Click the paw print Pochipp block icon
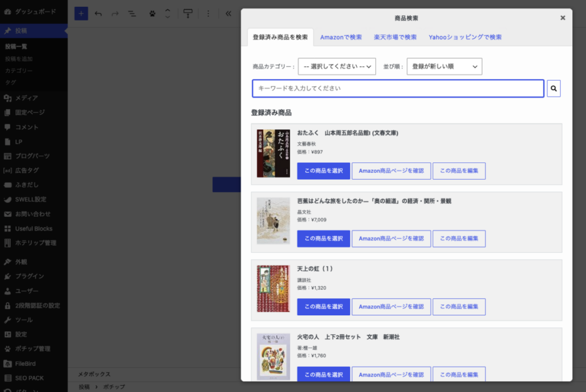The height and width of the screenshot is (392, 586). tap(152, 14)
